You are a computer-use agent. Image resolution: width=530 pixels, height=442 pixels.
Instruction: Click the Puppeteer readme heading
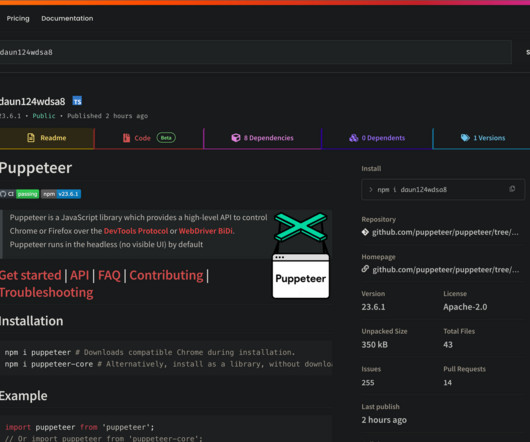[x=36, y=168]
